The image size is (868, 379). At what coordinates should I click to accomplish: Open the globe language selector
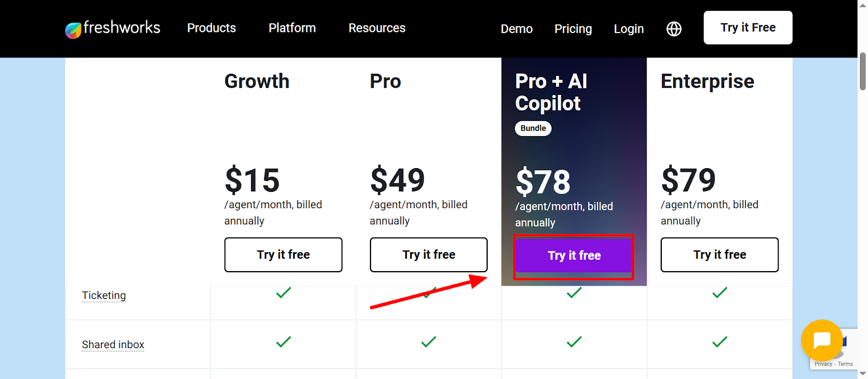[674, 29]
